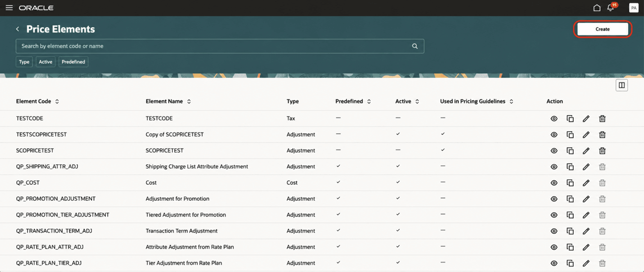Select the Price Elements page title

pos(61,29)
